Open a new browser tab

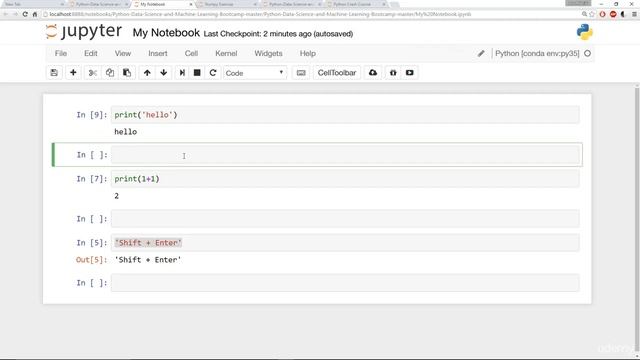click(x=394, y=4)
